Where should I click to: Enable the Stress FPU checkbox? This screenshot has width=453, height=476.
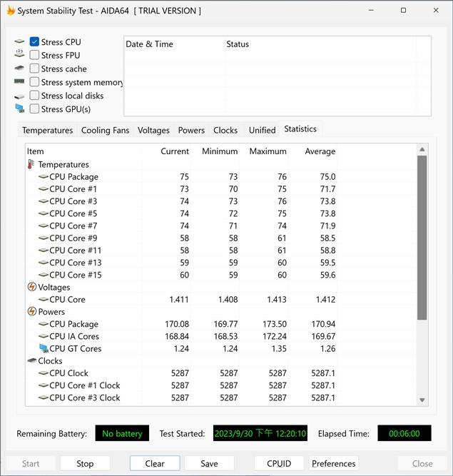[x=34, y=56]
